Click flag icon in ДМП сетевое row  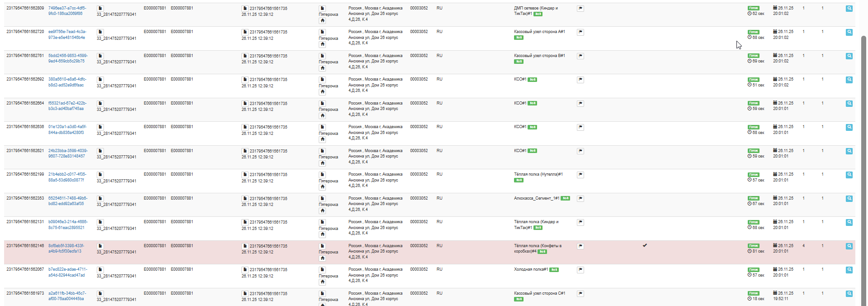tap(580, 9)
